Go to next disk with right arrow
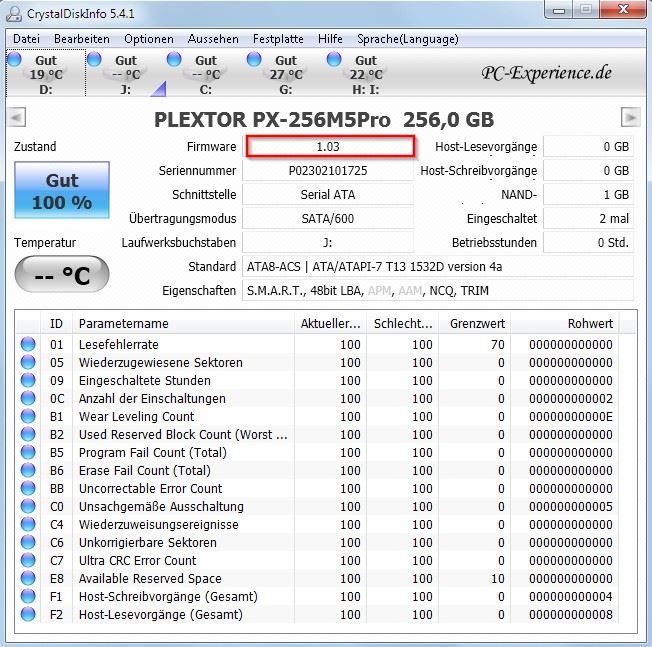Image resolution: width=652 pixels, height=647 pixels. [x=630, y=117]
